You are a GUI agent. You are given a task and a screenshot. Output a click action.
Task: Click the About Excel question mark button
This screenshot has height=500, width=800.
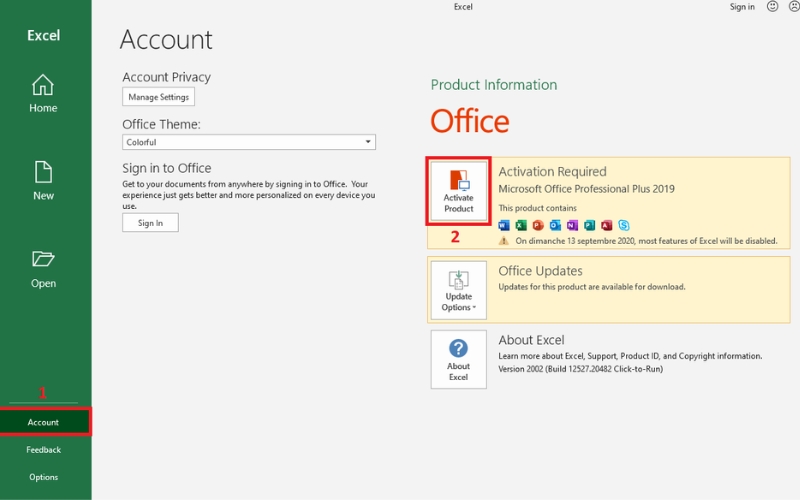[x=458, y=359]
